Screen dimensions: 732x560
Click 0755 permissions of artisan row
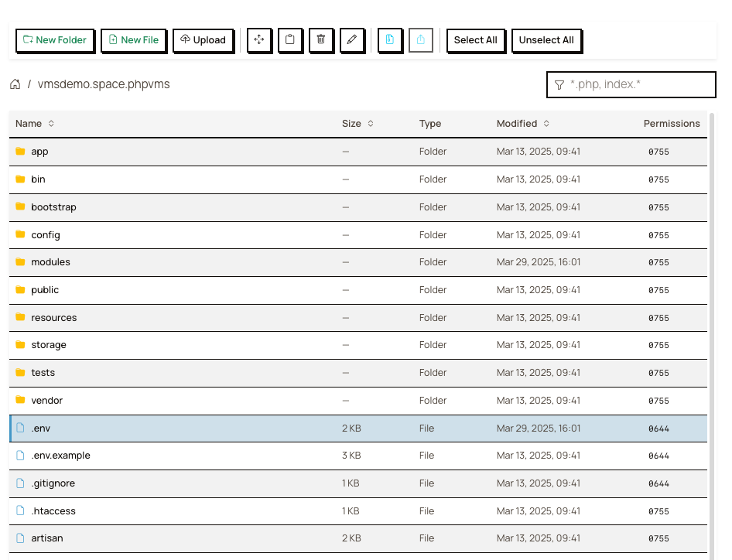658,538
